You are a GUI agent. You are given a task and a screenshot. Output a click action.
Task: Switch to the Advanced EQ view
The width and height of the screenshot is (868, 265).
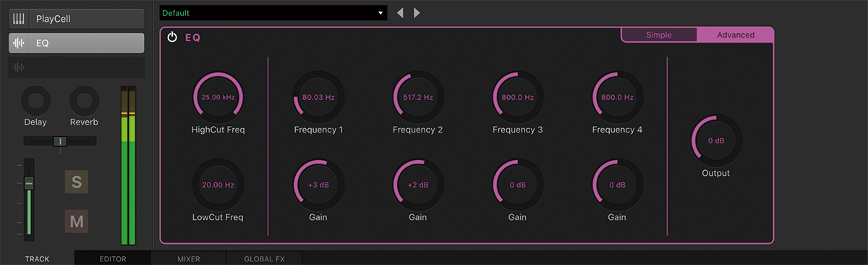pos(735,35)
